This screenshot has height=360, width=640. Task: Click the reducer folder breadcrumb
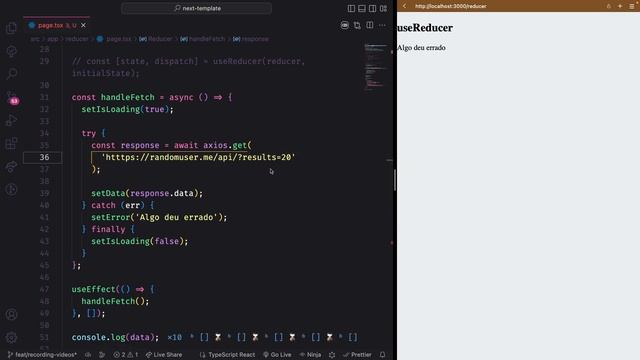point(77,39)
